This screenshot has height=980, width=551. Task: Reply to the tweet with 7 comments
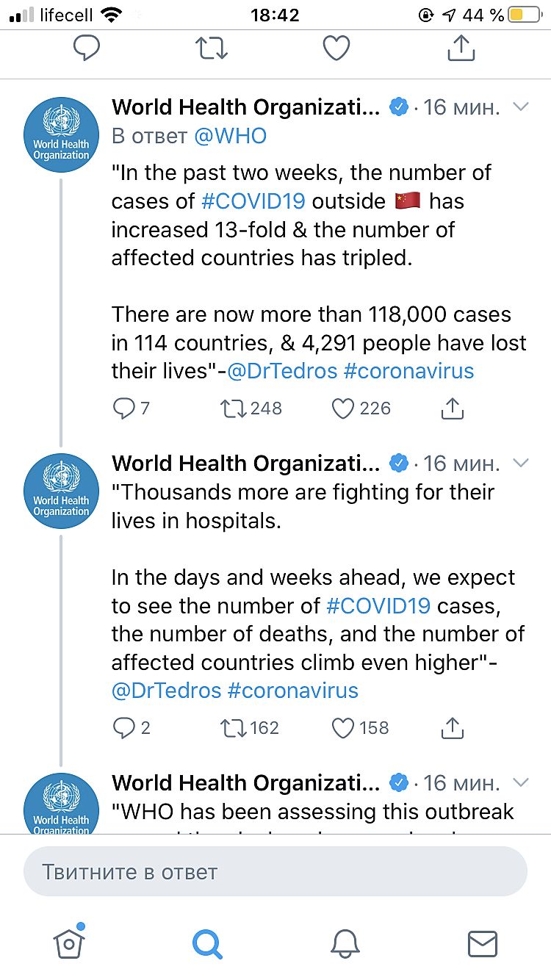pyautogui.click(x=123, y=408)
